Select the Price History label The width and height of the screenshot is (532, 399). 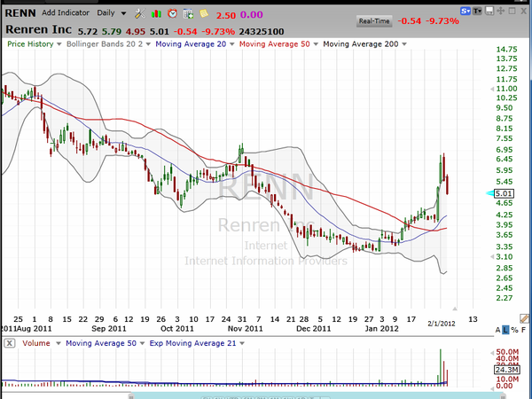[30, 44]
